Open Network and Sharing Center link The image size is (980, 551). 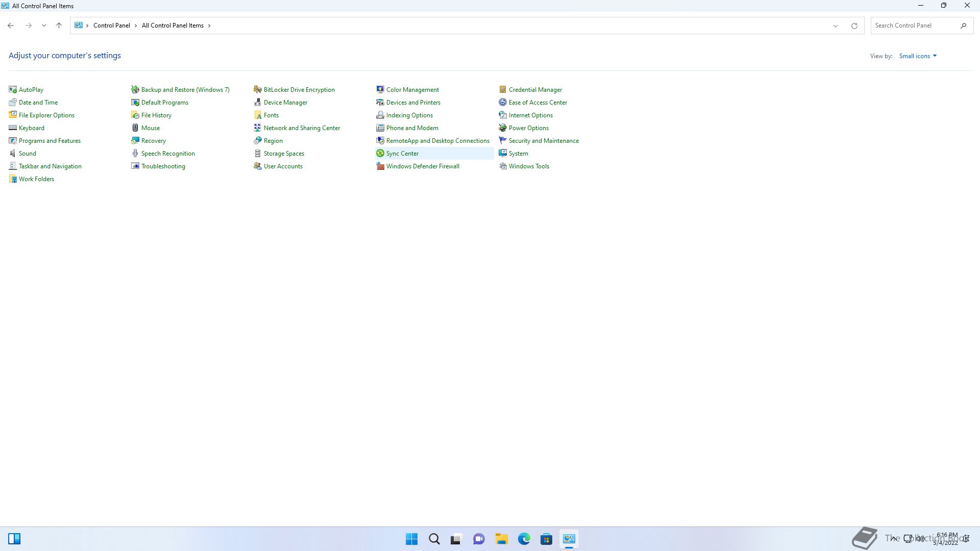click(302, 128)
